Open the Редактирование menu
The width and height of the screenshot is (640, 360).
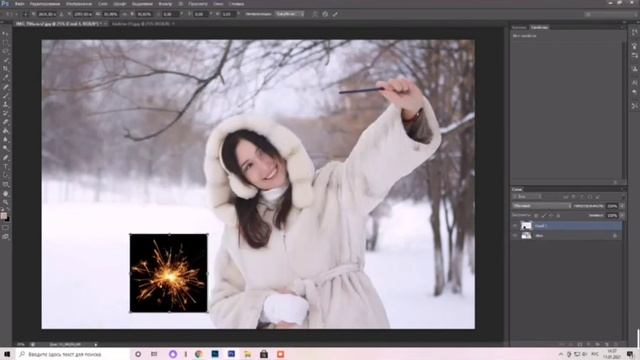pos(45,4)
